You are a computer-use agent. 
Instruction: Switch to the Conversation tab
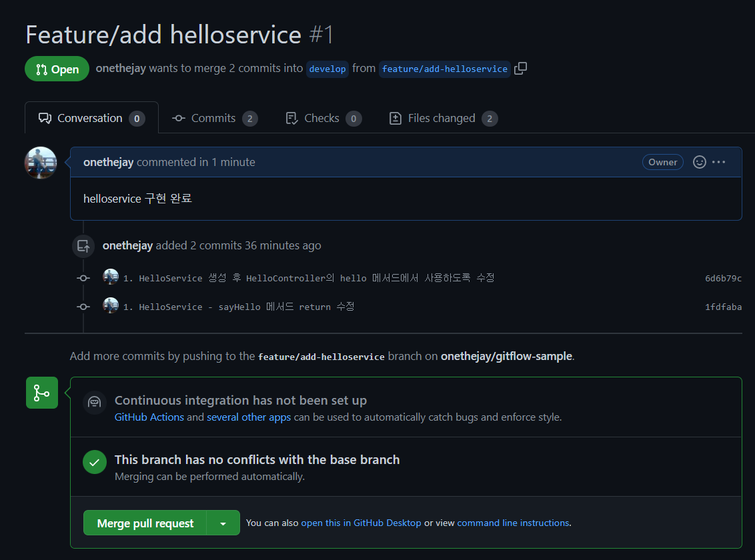point(91,118)
